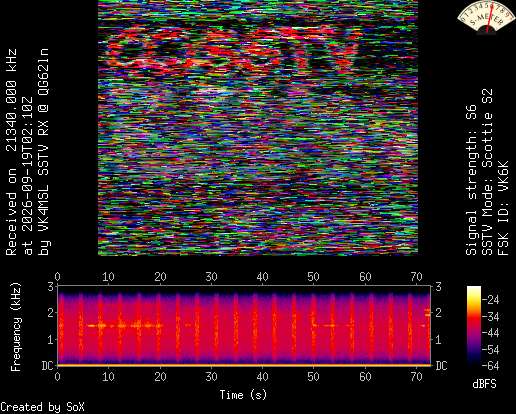Viewport: 516px width, 414px height.
Task: Click the 'dBFS' legend label
Action: tap(484, 384)
